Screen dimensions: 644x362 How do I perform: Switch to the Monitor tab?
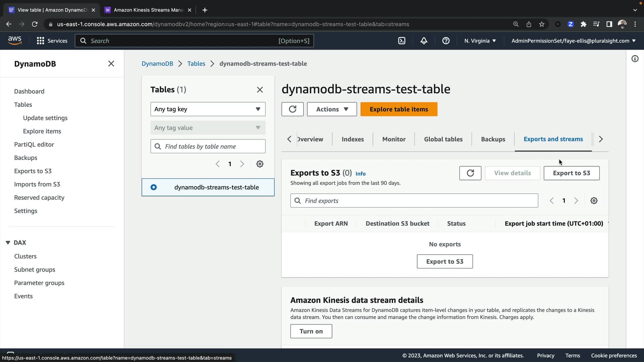click(394, 139)
